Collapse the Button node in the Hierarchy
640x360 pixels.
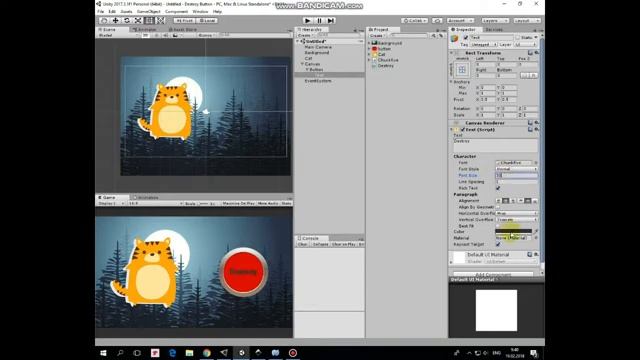307,70
